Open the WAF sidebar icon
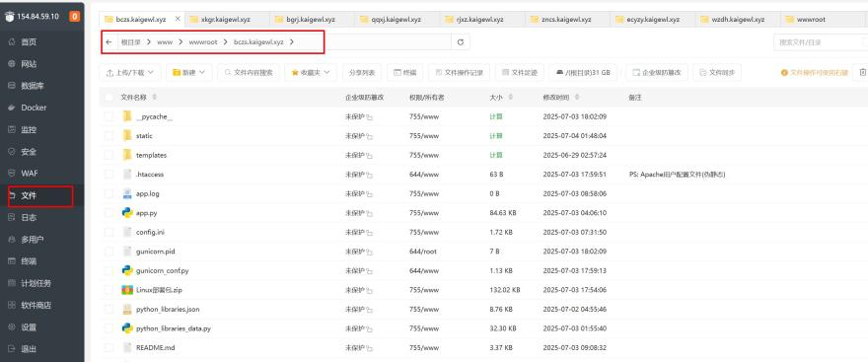The width and height of the screenshot is (868, 362). [x=11, y=174]
